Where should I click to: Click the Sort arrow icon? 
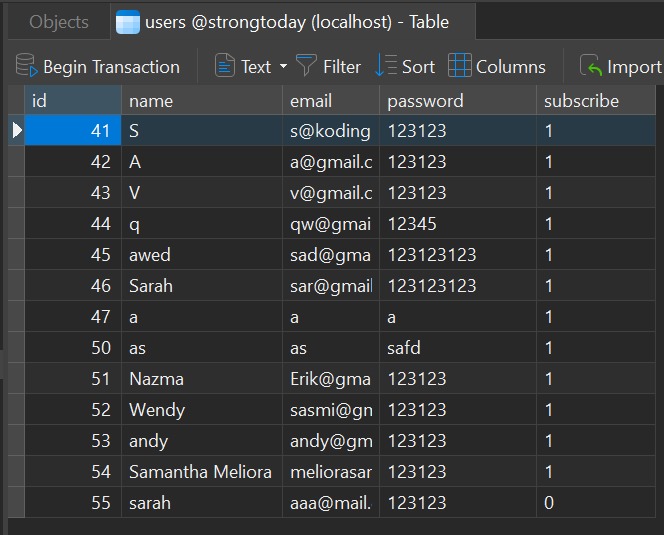(386, 65)
